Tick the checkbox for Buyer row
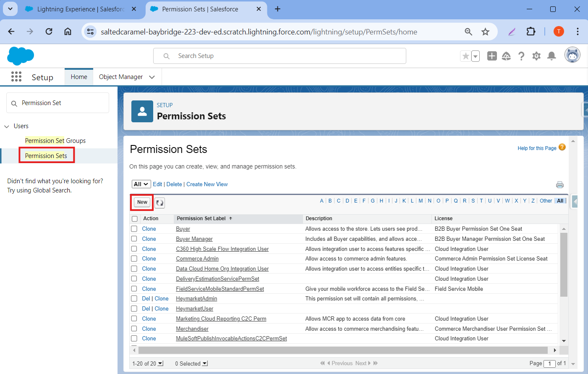This screenshot has height=374, width=588. tap(134, 229)
